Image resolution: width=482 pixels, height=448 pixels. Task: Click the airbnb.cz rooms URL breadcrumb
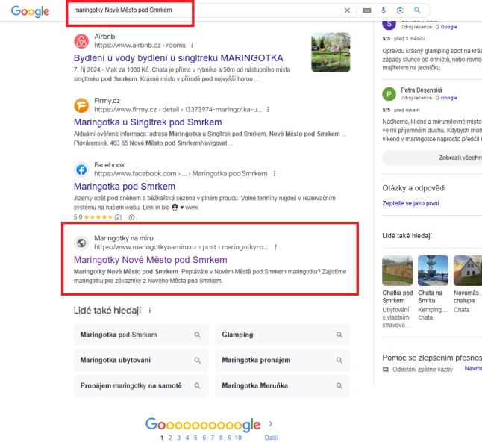tap(140, 46)
